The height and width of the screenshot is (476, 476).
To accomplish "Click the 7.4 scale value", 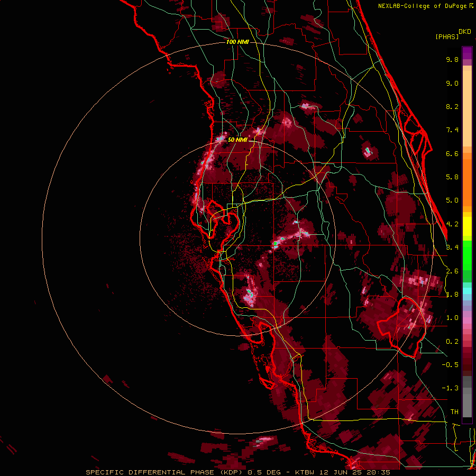I will click(x=452, y=130).
